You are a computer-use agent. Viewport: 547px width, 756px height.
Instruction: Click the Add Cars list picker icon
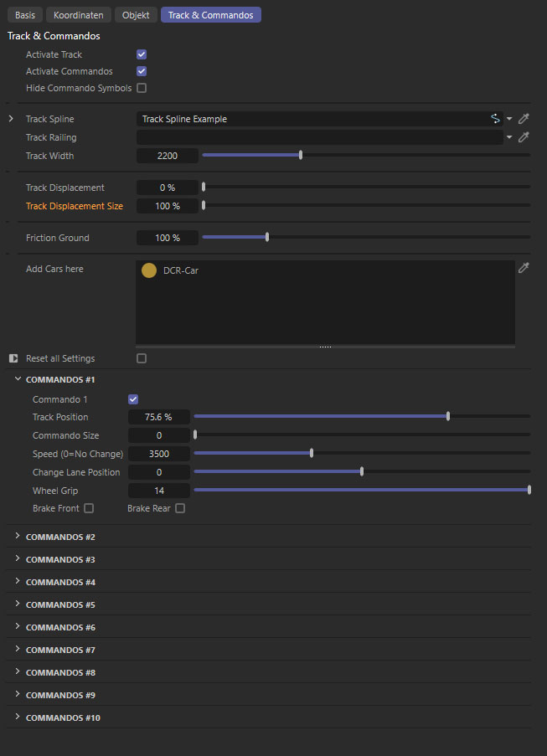[524, 268]
